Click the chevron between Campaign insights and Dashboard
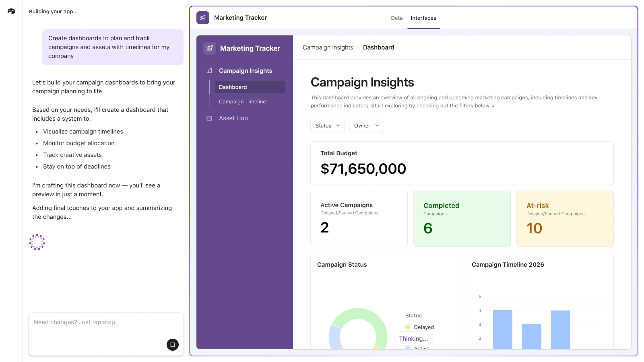This screenshot has height=362, width=644. click(x=358, y=47)
